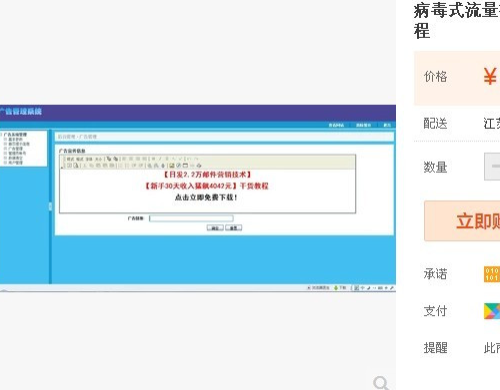Click the orange binary-code icon beside 承诺

pyautogui.click(x=492, y=274)
